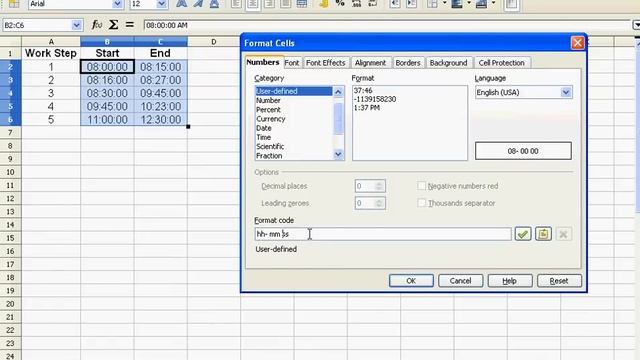
Task: Switch to the Numbers tab
Action: pos(263,62)
